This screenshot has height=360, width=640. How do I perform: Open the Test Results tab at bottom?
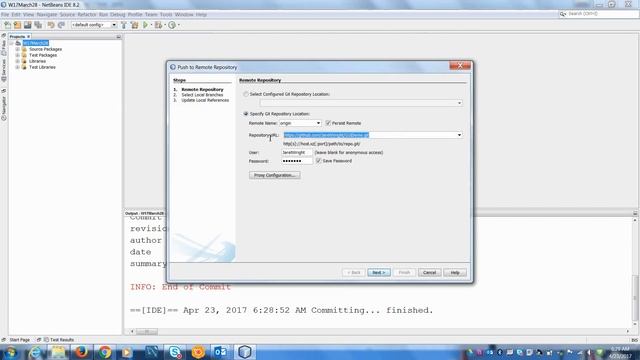pos(59,340)
